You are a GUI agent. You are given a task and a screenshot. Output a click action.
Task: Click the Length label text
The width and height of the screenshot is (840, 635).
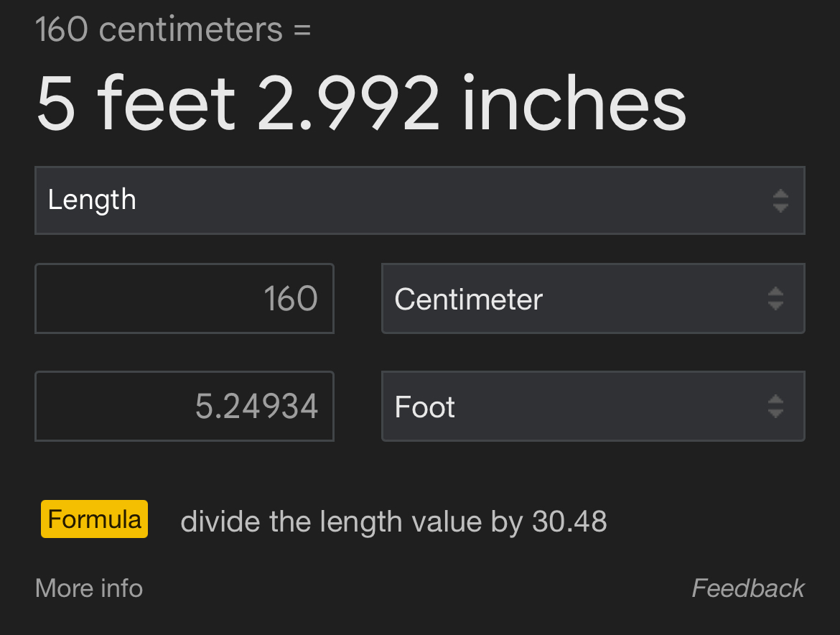pos(92,200)
